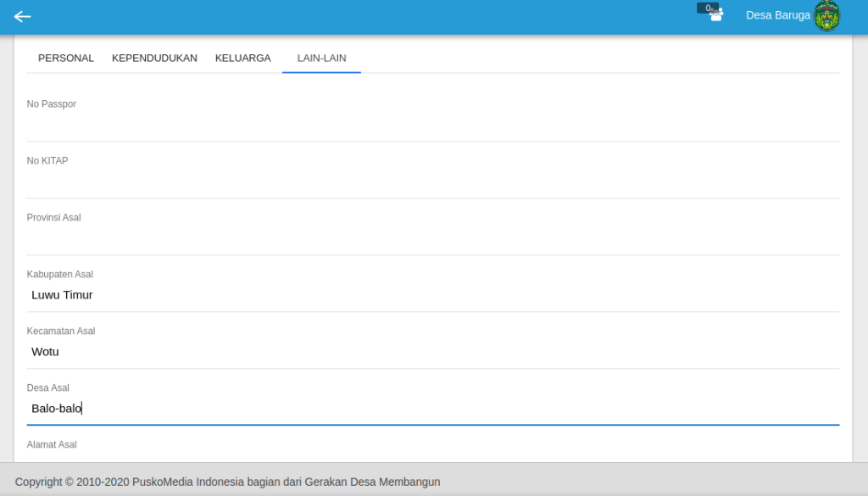The width and height of the screenshot is (868, 496).
Task: Click the copyright footer text
Action: (227, 482)
